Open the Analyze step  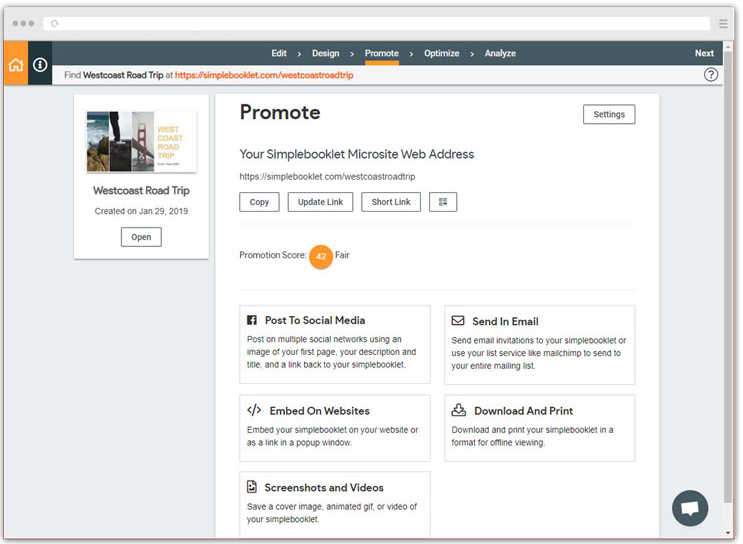pos(500,53)
